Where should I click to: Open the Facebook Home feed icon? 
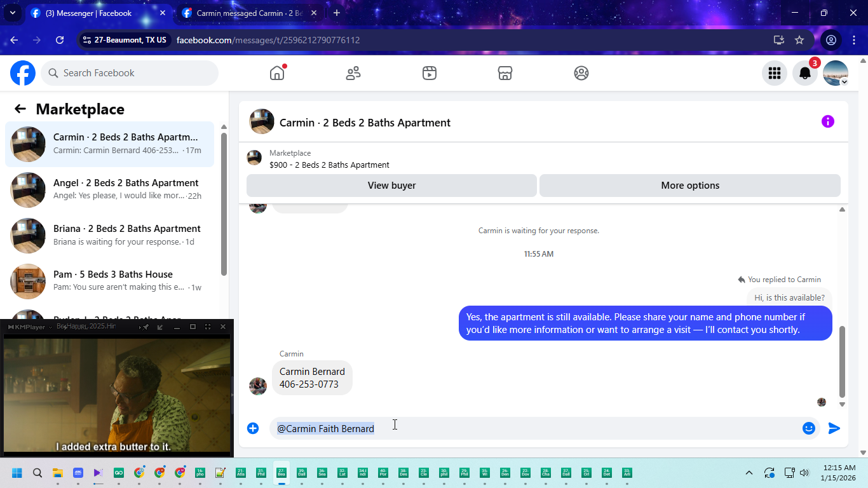click(277, 73)
